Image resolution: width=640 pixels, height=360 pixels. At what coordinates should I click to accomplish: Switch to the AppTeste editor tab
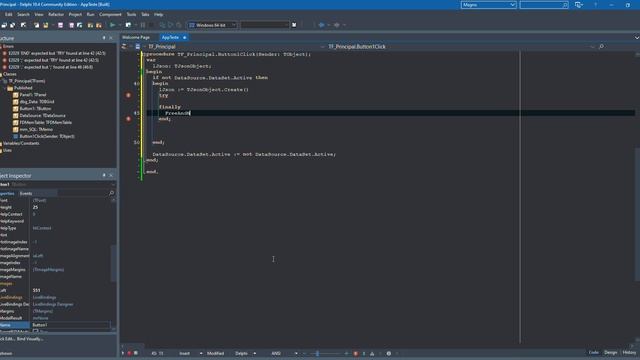tap(173, 37)
